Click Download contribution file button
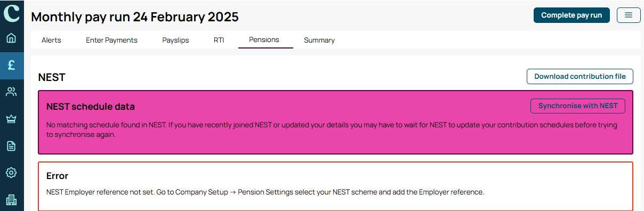644x211 pixels. [580, 76]
